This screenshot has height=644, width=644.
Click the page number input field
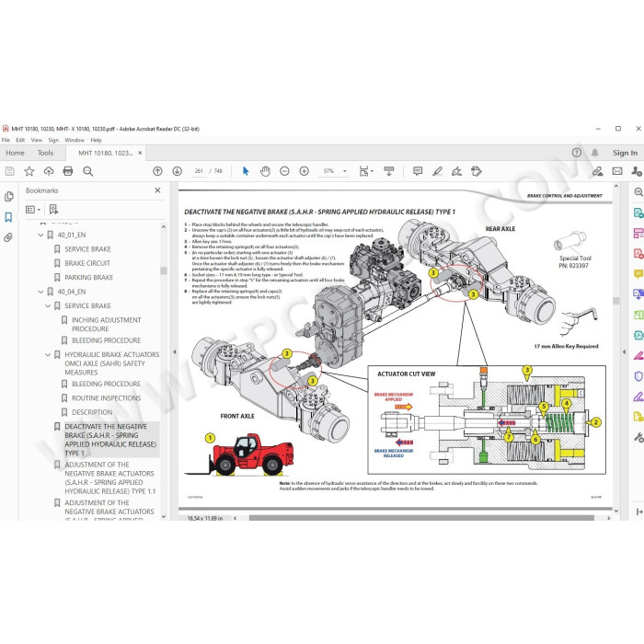[199, 171]
